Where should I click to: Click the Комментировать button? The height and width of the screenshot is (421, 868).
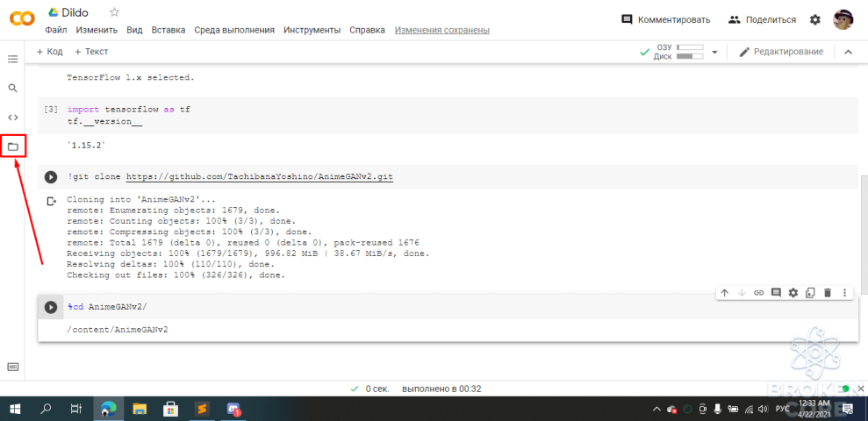click(x=666, y=20)
